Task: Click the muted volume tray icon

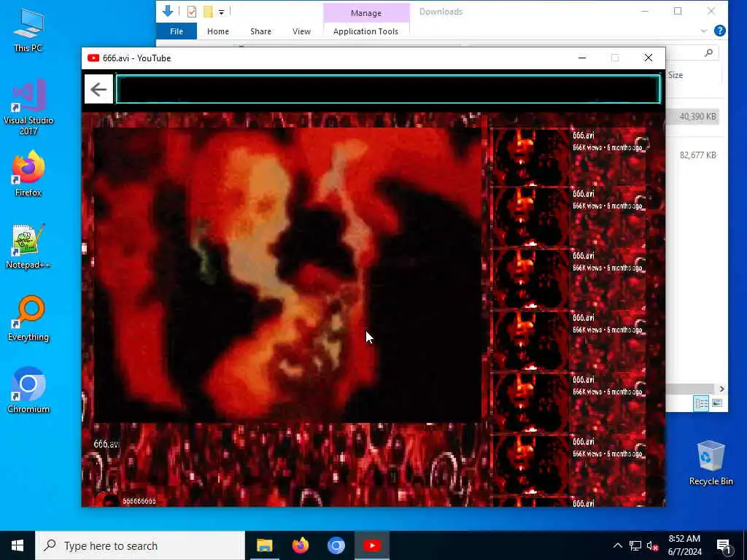Action: (652, 545)
